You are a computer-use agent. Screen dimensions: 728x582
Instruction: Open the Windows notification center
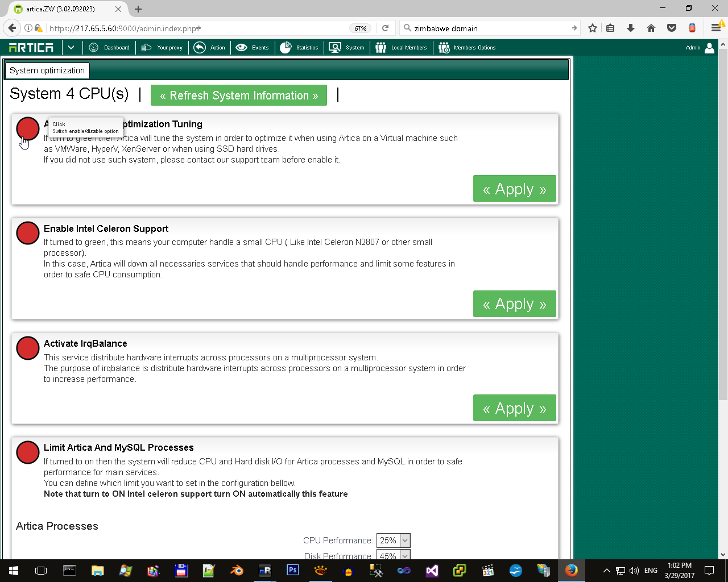[x=709, y=570]
